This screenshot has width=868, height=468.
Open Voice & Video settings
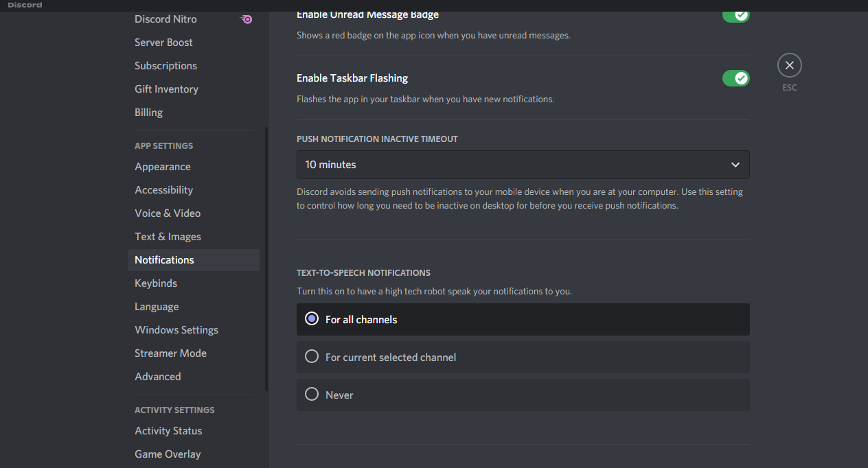(x=168, y=213)
